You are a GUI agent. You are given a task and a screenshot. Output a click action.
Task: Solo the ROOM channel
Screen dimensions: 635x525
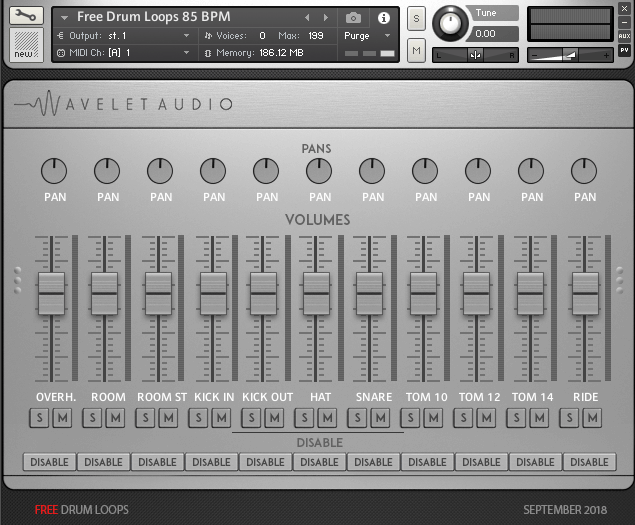coord(92,418)
